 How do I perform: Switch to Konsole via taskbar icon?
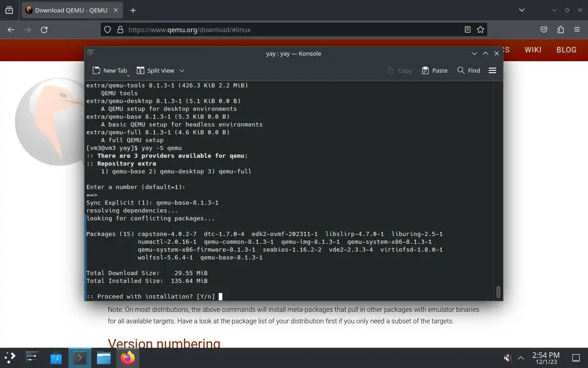pos(80,357)
